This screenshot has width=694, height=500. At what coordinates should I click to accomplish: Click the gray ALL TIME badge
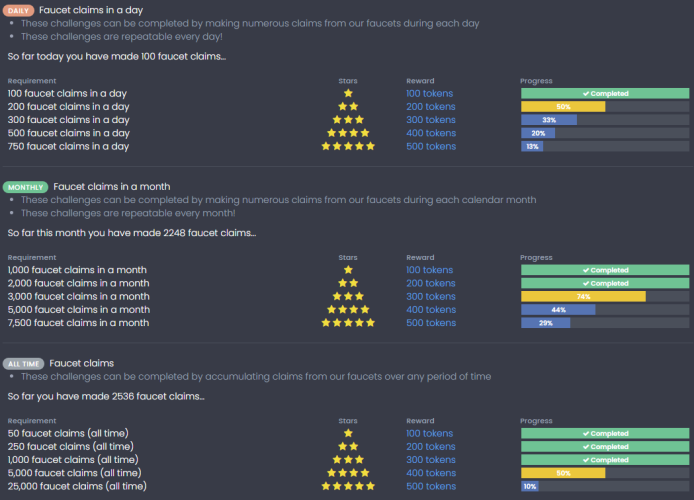(x=23, y=364)
